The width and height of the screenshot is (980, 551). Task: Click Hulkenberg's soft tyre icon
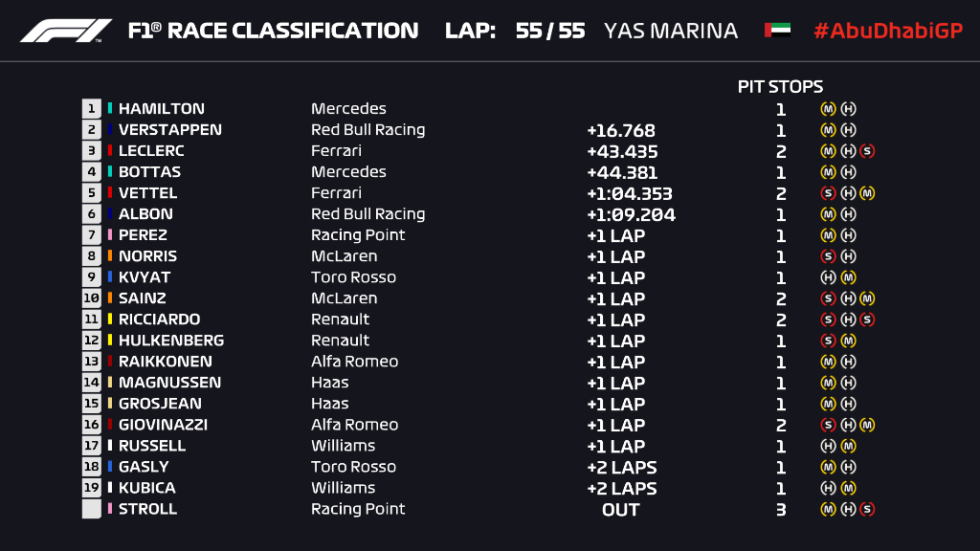[828, 341]
